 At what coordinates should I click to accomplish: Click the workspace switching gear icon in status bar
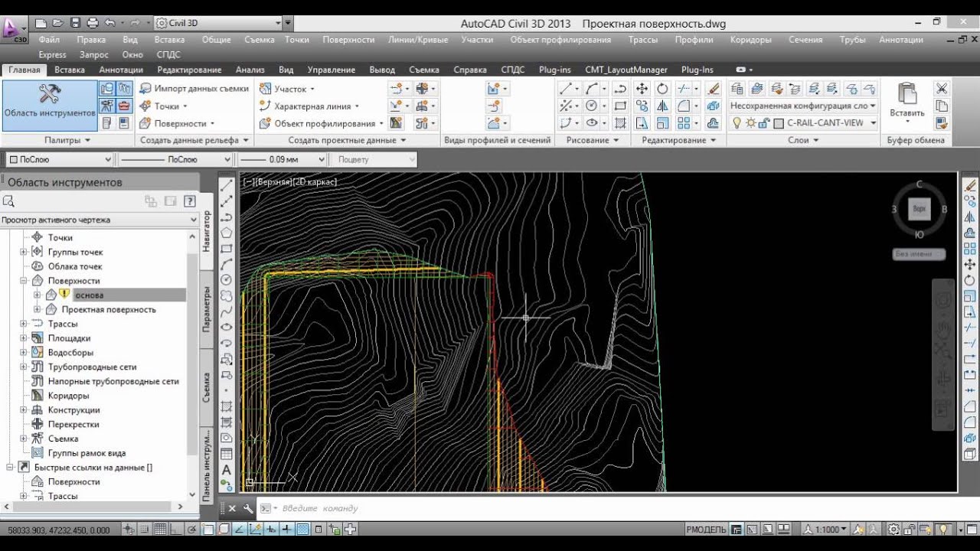(893, 530)
